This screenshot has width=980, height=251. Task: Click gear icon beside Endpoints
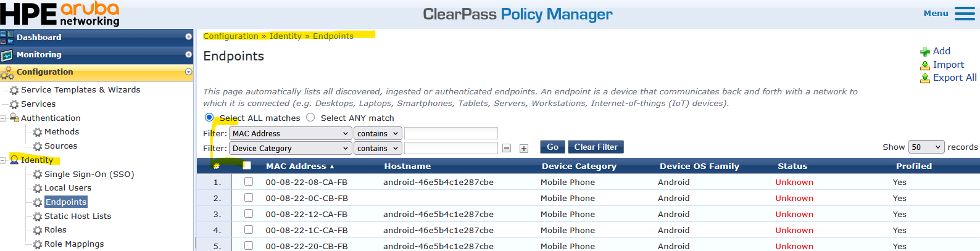click(x=38, y=202)
